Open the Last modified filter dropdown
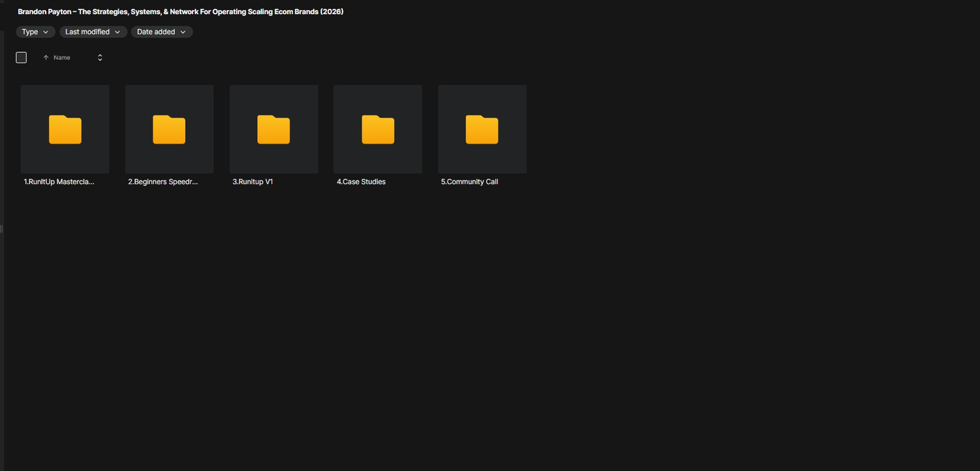 pyautogui.click(x=93, y=32)
